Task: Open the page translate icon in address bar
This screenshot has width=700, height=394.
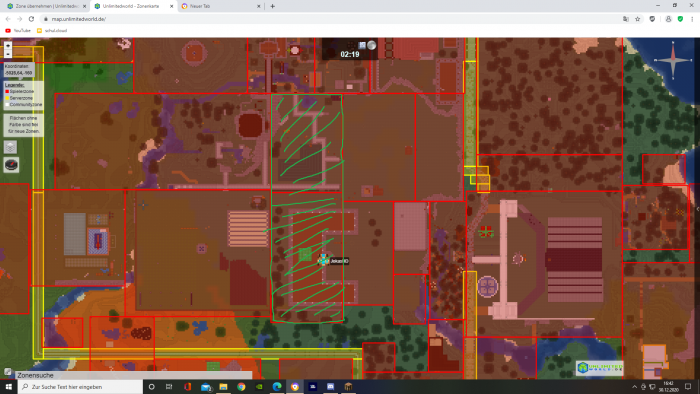Action: coord(625,19)
